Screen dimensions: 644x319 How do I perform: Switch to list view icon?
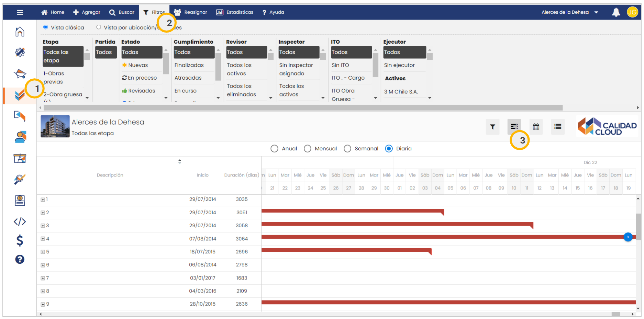(557, 127)
